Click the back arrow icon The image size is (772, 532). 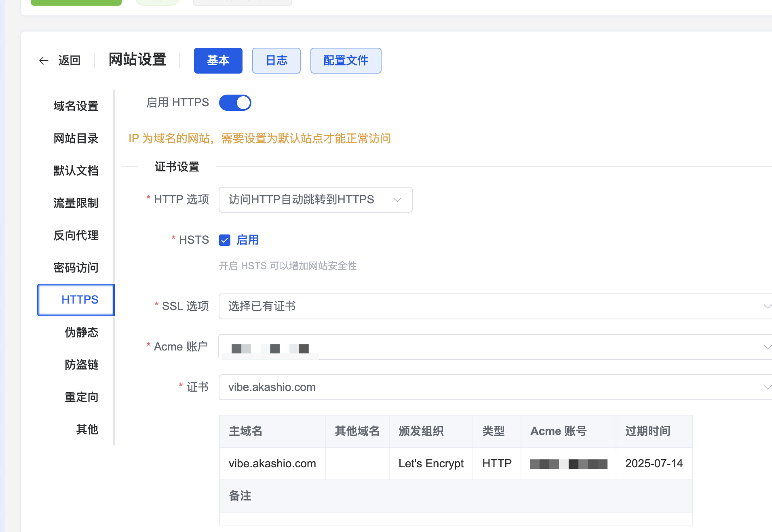point(44,61)
